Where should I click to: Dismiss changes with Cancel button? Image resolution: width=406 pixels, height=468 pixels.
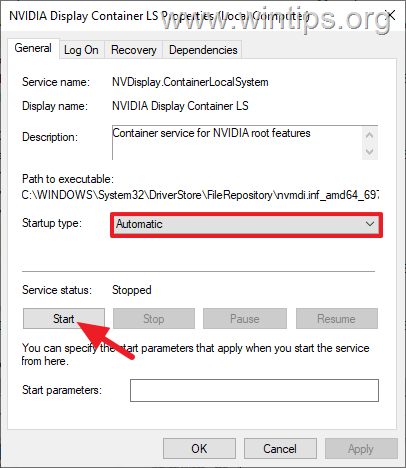coord(280,449)
